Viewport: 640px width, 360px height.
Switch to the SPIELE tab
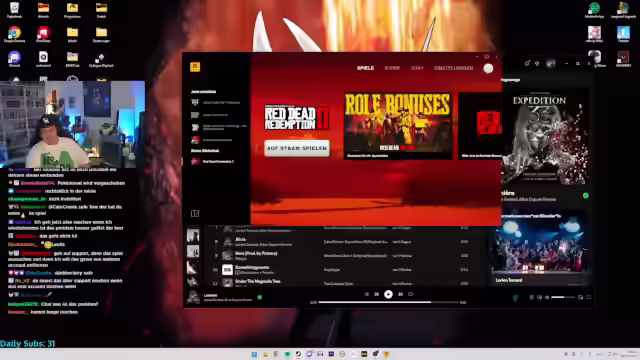coord(365,68)
